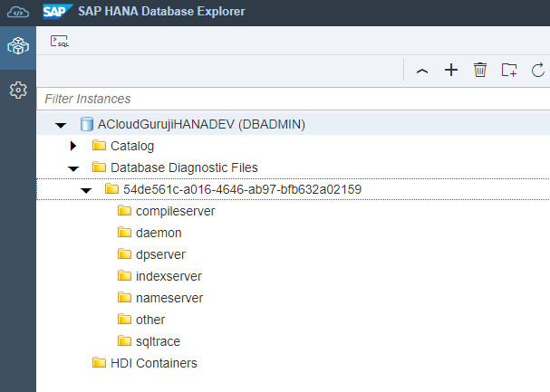Select the compileserver folder
This screenshot has width=550, height=392.
pos(175,211)
